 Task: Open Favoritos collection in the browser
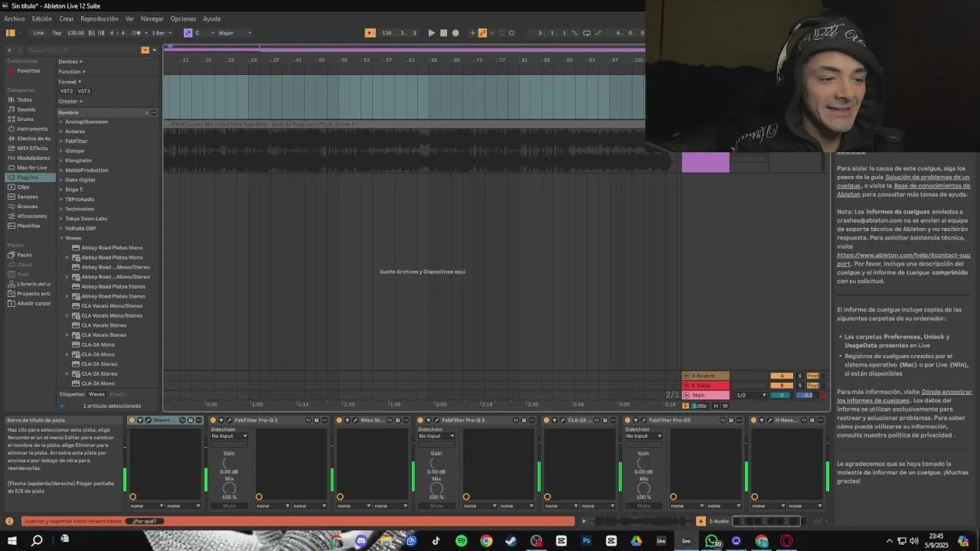pos(28,70)
